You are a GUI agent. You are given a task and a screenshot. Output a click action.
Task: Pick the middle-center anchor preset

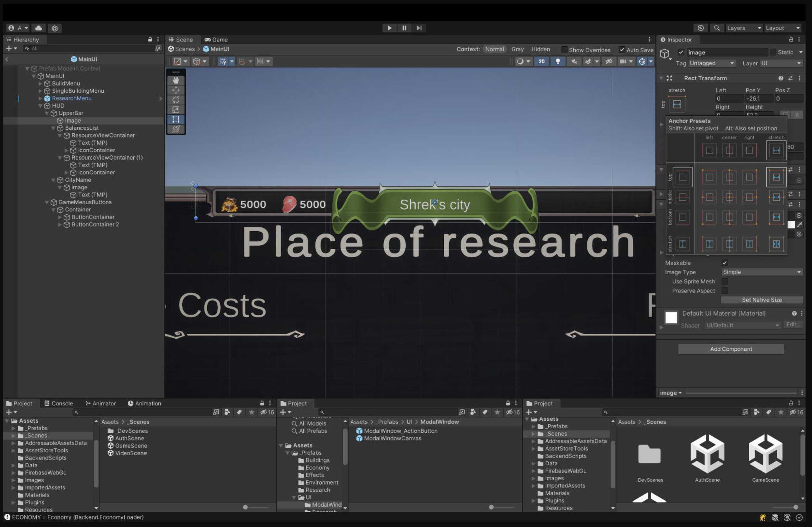(729, 197)
